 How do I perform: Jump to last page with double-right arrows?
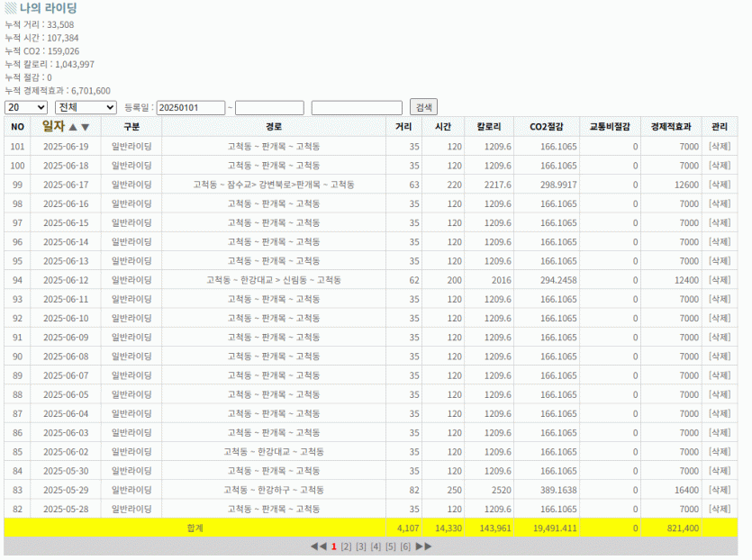pyautogui.click(x=423, y=546)
